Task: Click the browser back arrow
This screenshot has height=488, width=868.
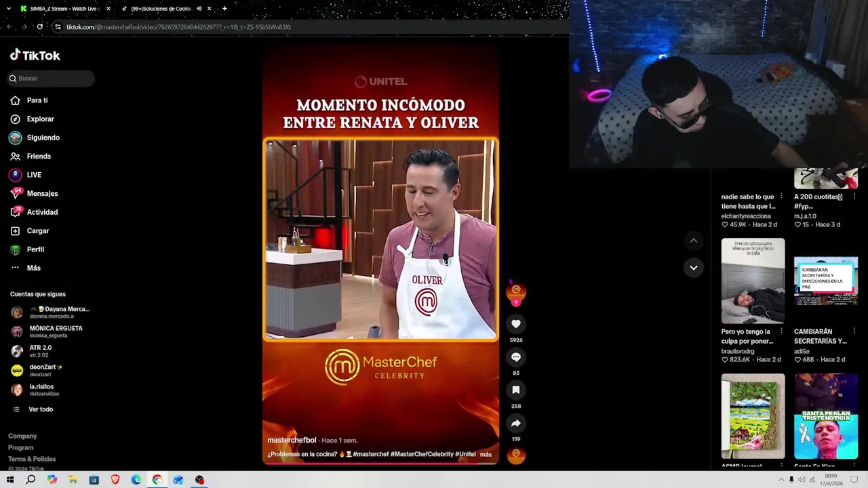Action: click(9, 26)
